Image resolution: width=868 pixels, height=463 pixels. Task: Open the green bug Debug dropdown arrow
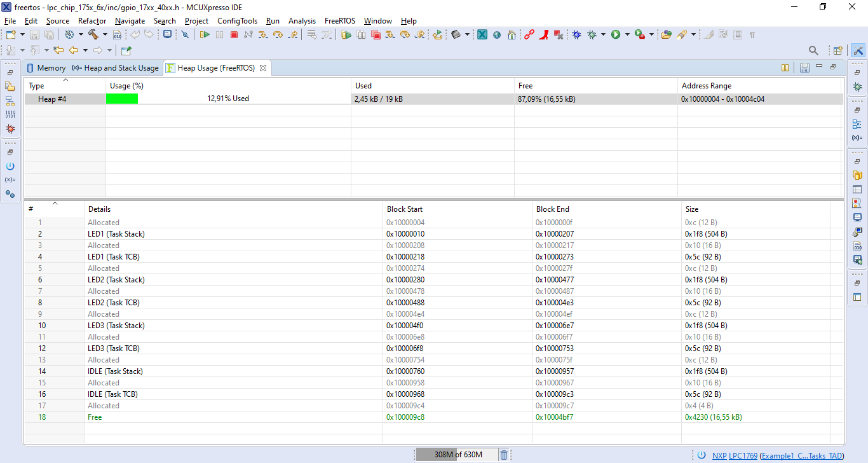[x=603, y=34]
